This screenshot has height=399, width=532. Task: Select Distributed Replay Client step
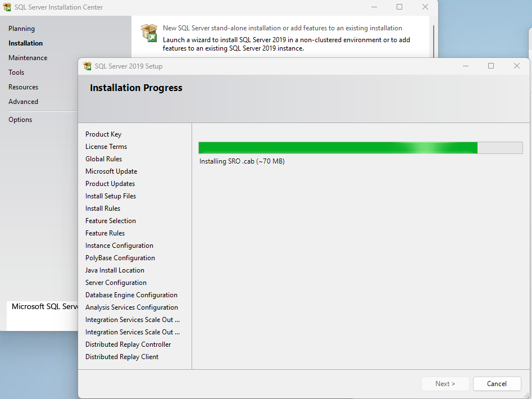(x=122, y=357)
